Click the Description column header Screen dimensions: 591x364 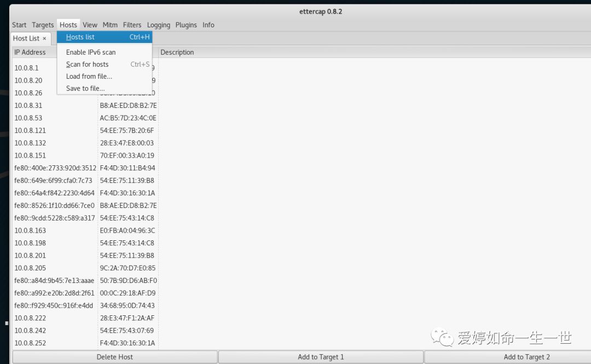[177, 52]
